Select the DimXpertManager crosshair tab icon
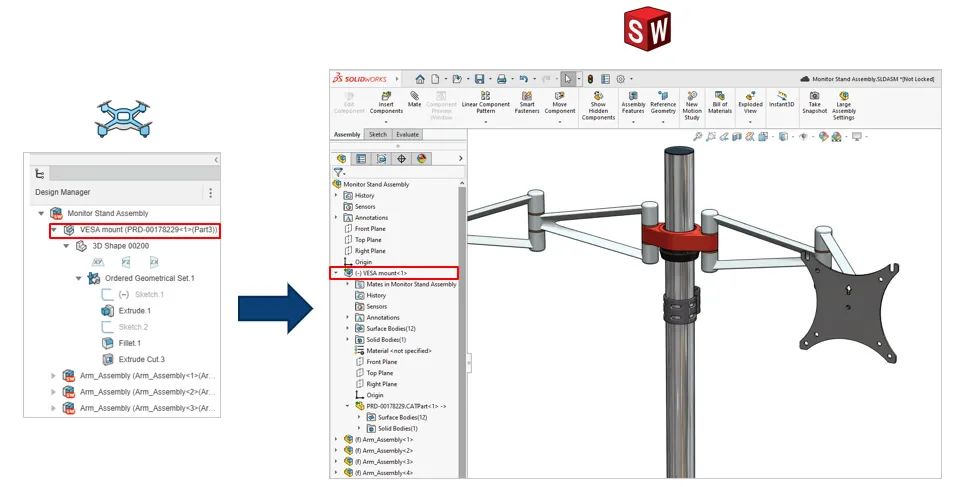 point(401,159)
